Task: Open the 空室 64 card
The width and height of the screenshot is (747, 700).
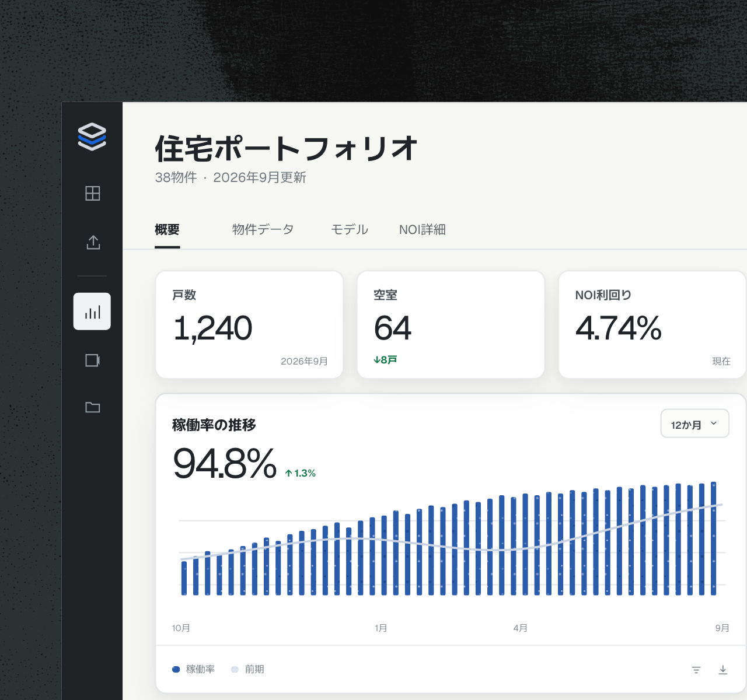Action: pyautogui.click(x=451, y=324)
